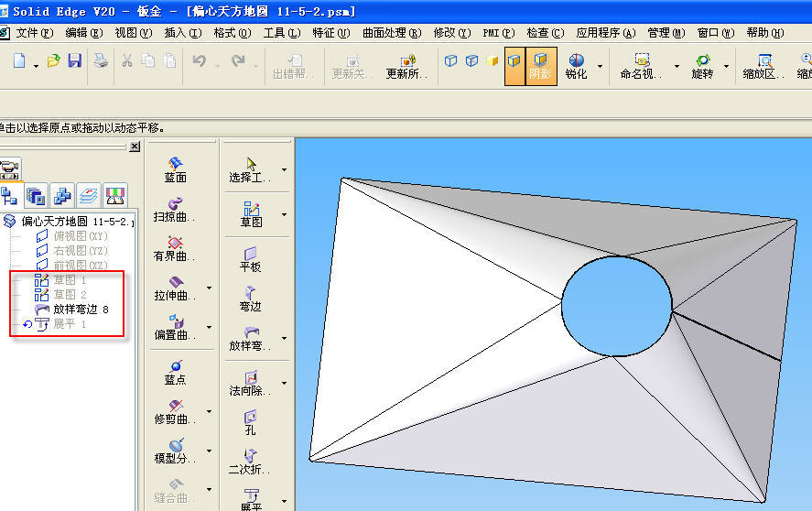Viewport: 812px width, 511px height.
Task: Open the 视图(V) menu
Action: point(133,33)
